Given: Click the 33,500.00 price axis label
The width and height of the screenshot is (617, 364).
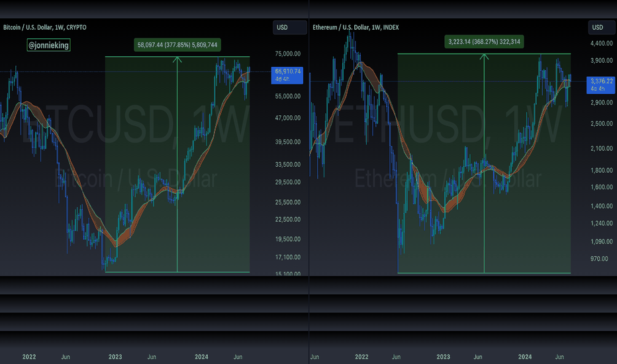Looking at the screenshot, I should coord(288,165).
